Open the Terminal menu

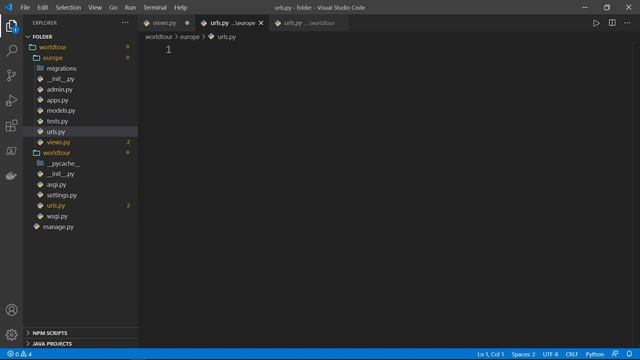tap(155, 7)
